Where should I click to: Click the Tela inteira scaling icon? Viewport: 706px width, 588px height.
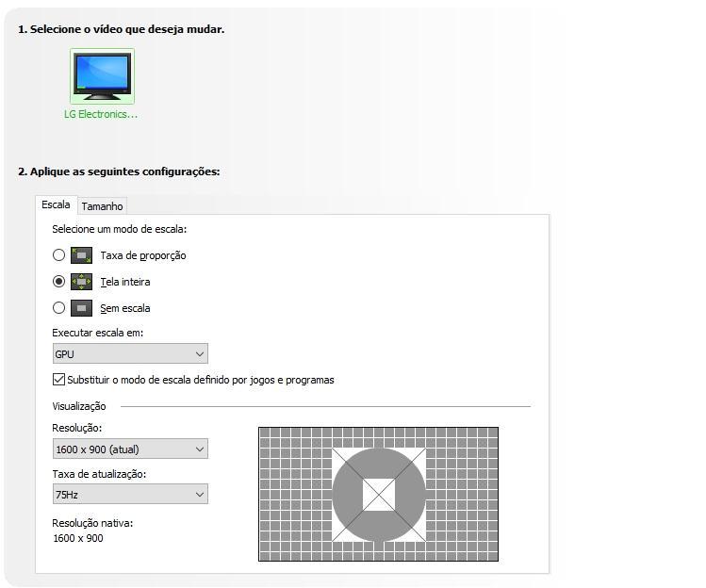pyautogui.click(x=81, y=282)
